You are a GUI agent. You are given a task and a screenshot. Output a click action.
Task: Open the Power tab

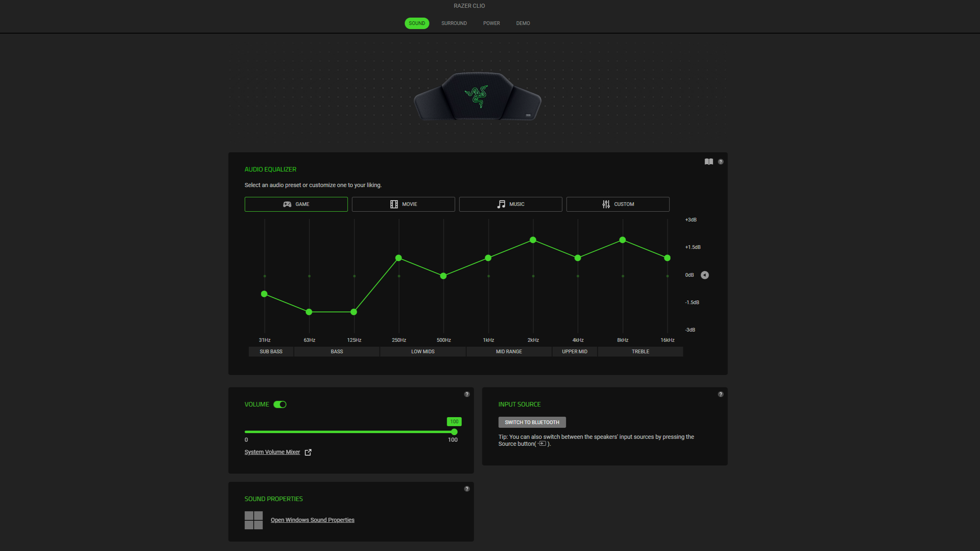491,23
